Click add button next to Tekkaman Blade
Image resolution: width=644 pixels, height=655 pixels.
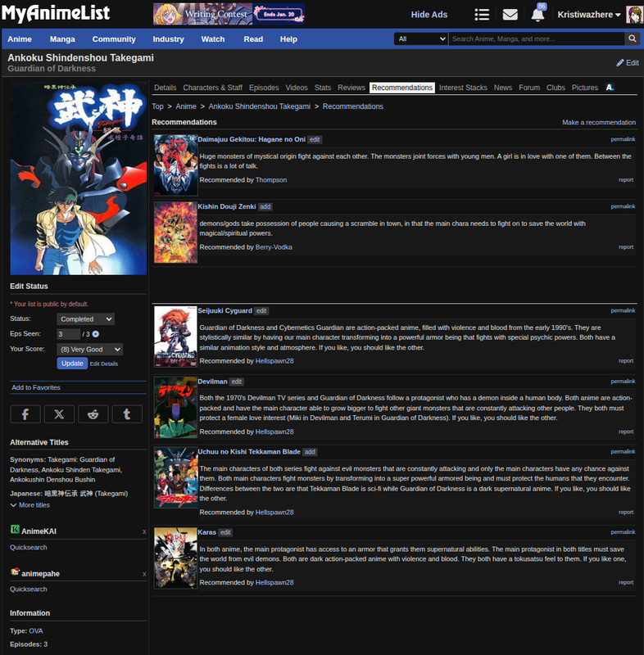(310, 452)
